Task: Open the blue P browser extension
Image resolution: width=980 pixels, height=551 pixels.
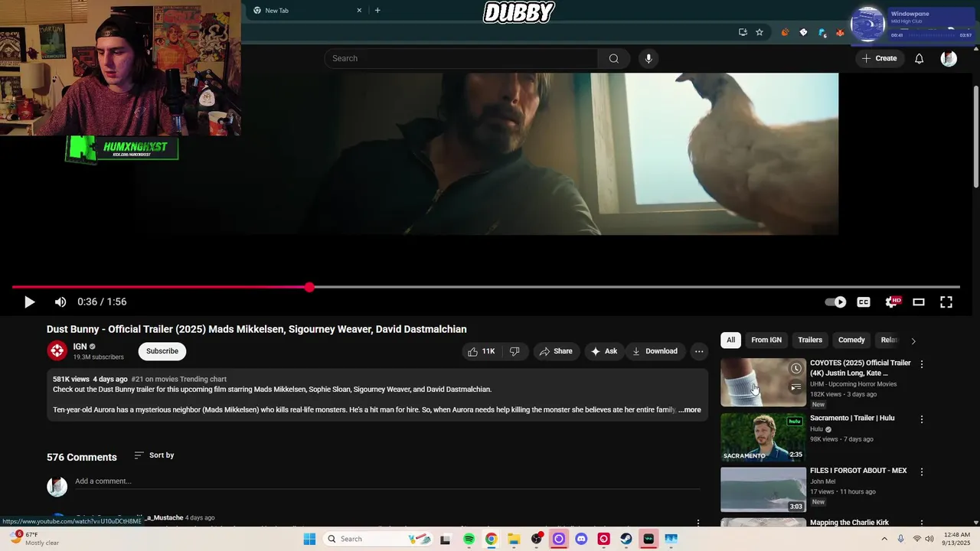Action: click(x=822, y=32)
